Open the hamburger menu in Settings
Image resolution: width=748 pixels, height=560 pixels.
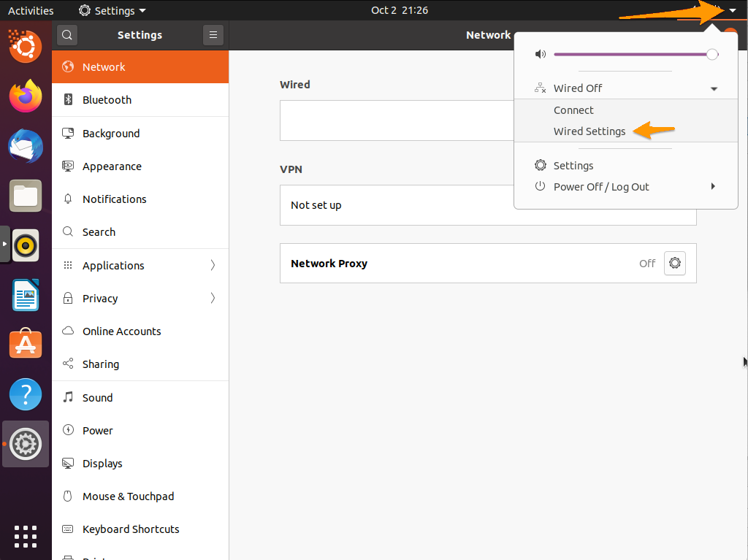point(213,34)
